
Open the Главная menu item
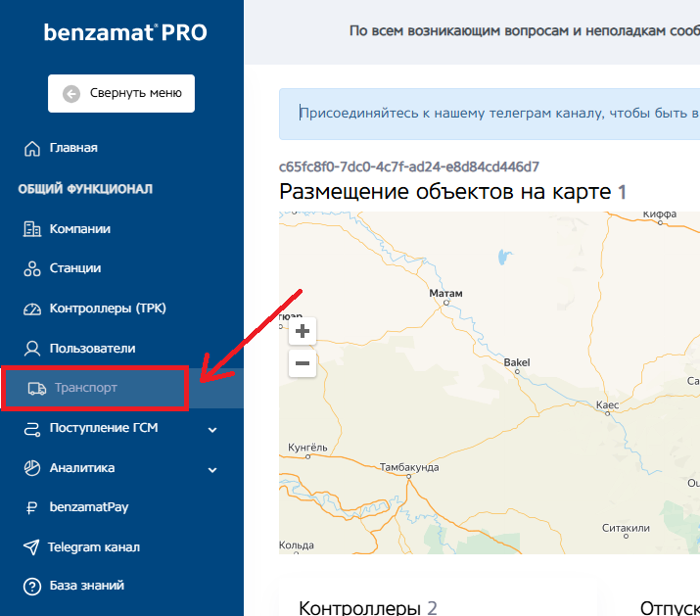tap(73, 148)
